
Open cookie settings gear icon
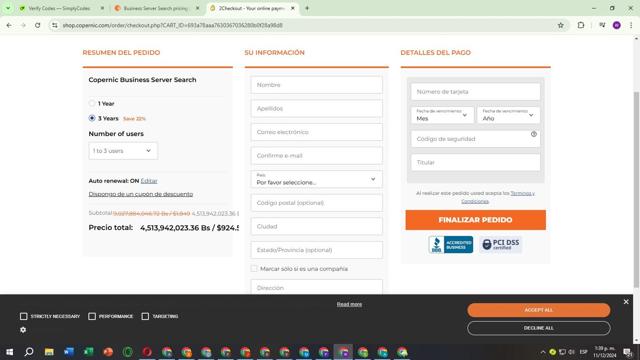click(x=23, y=330)
